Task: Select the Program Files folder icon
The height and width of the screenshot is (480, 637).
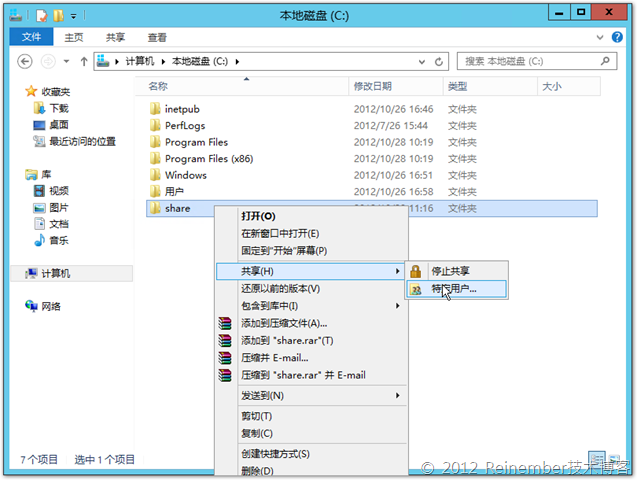Action: pos(155,142)
